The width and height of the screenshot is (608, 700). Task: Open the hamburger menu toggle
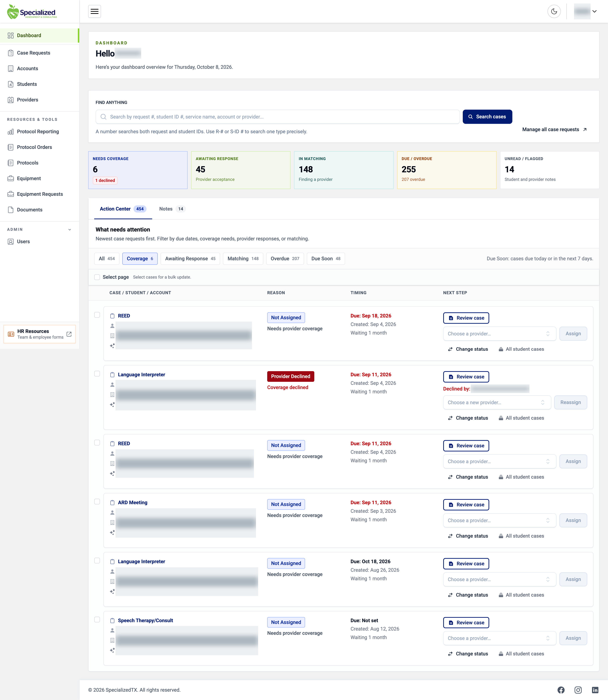(x=95, y=12)
